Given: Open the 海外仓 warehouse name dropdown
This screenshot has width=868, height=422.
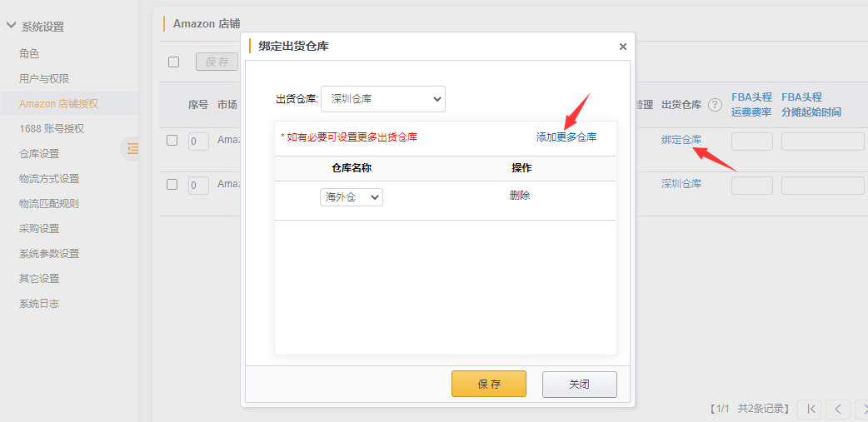Looking at the screenshot, I should [x=351, y=197].
